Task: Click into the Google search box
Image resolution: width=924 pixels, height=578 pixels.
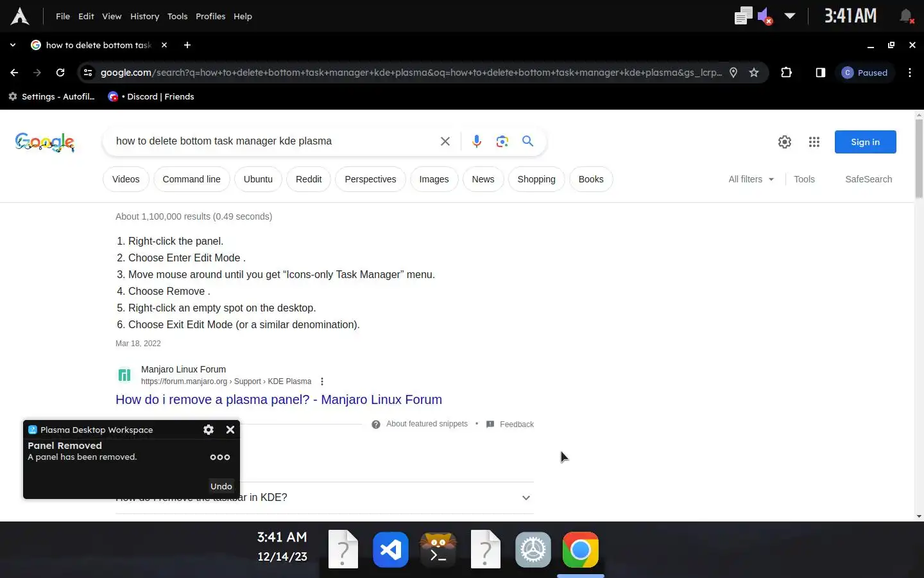Action: (273, 141)
